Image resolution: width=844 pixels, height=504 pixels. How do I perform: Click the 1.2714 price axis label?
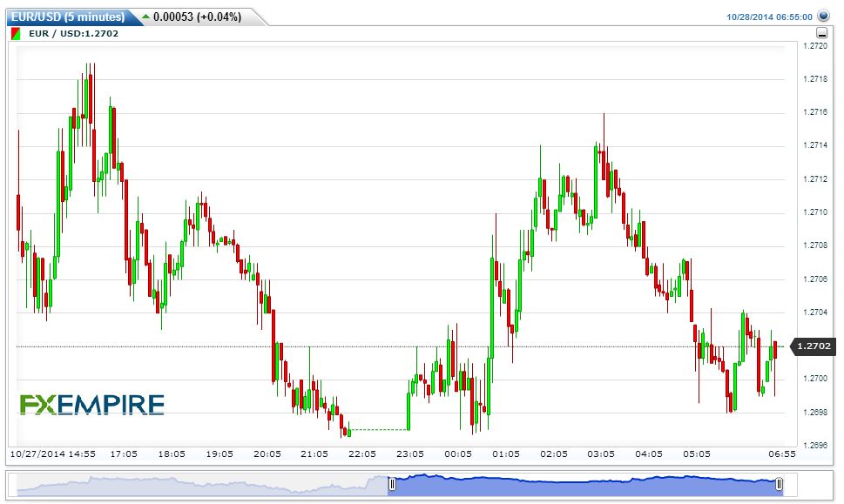(815, 145)
